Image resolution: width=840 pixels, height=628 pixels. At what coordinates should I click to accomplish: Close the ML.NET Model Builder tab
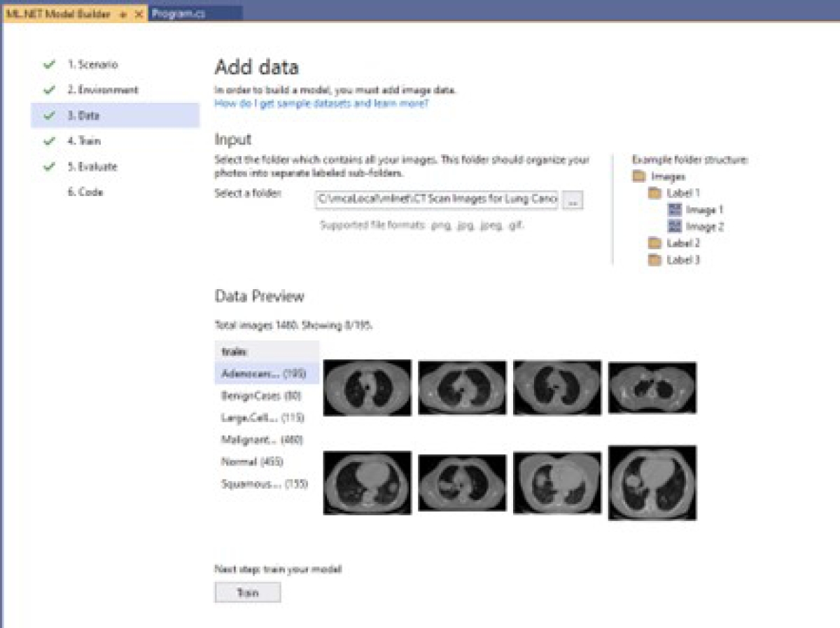tap(139, 14)
